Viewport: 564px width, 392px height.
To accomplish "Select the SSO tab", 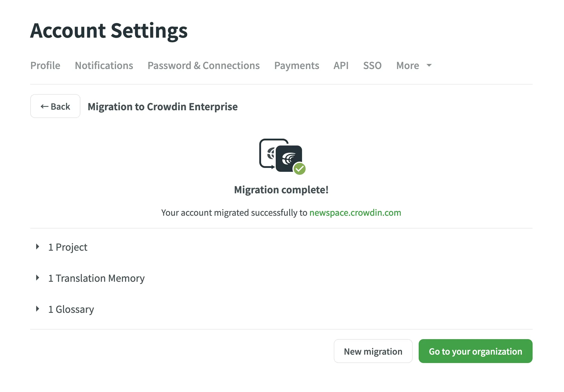I will click(372, 65).
